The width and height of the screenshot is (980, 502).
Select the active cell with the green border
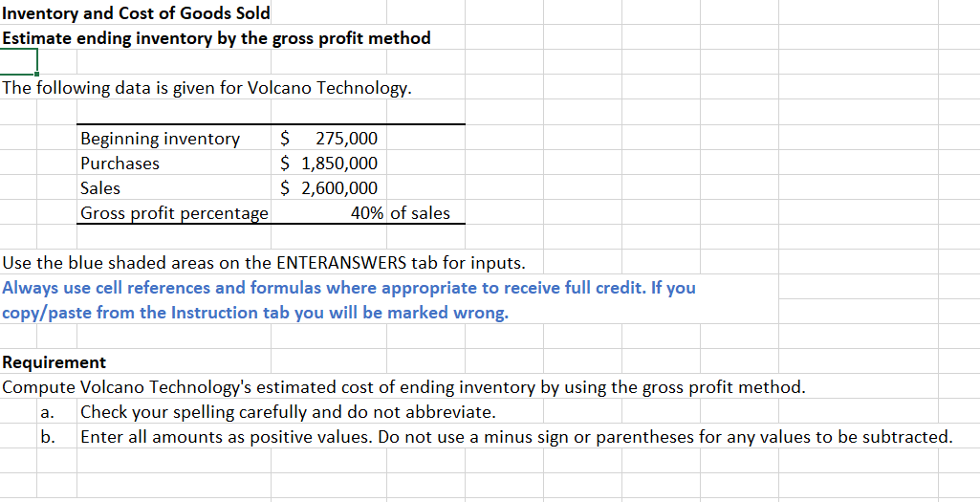[18, 61]
